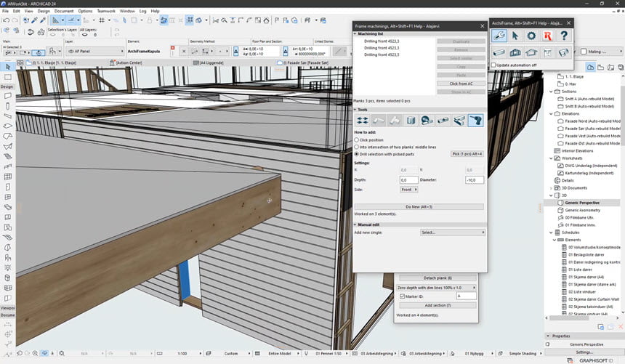This screenshot has width=625, height=364.
Task: Click Pick (1 pcs) Alt+4 button
Action: coord(467,154)
